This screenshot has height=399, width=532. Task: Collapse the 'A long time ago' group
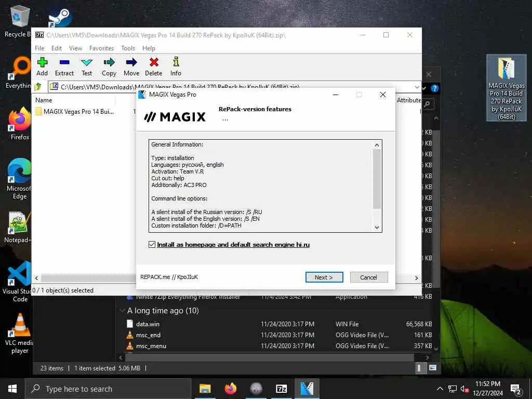point(122,311)
